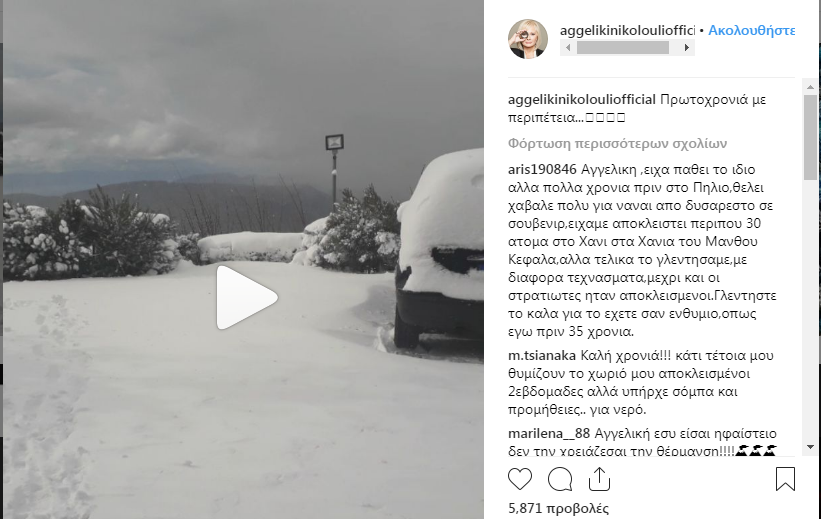Share the post via the upload arrow icon
This screenshot has width=821, height=519.
(600, 479)
